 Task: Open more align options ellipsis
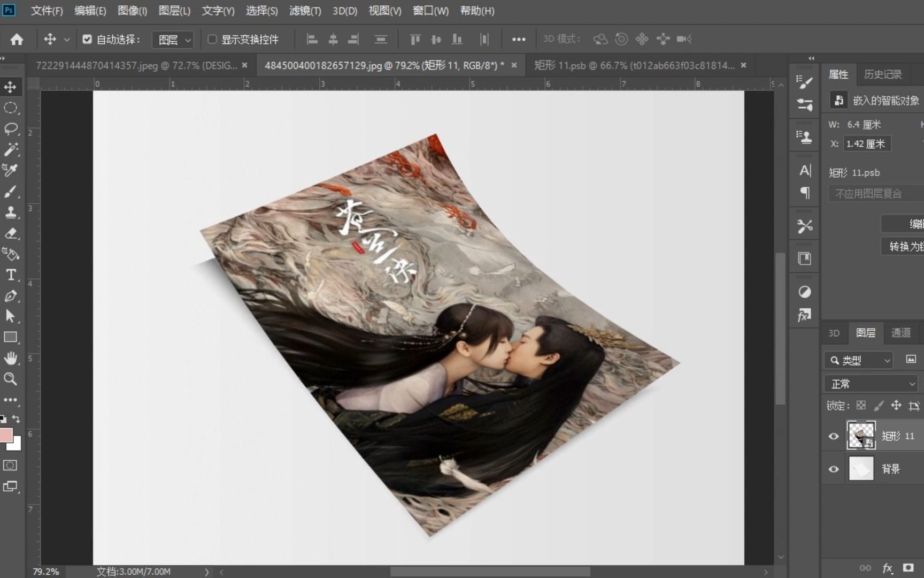pos(519,39)
